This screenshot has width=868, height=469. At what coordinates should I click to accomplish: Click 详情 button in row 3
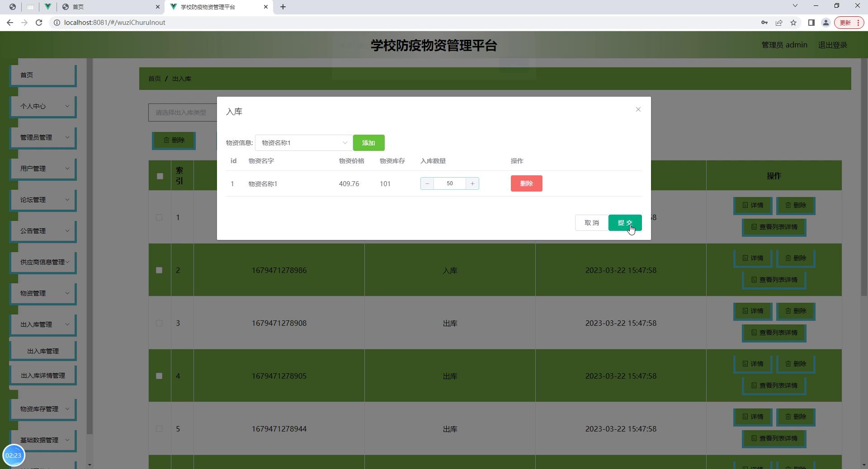tap(753, 311)
